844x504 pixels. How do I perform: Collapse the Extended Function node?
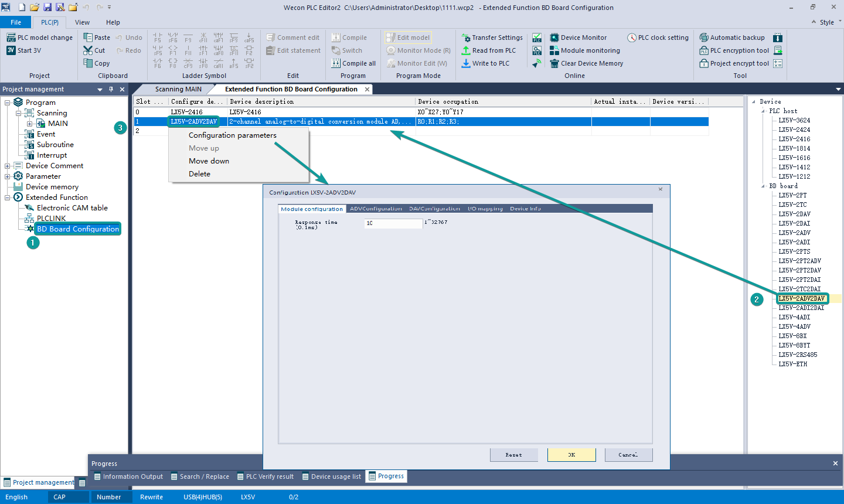[8, 197]
